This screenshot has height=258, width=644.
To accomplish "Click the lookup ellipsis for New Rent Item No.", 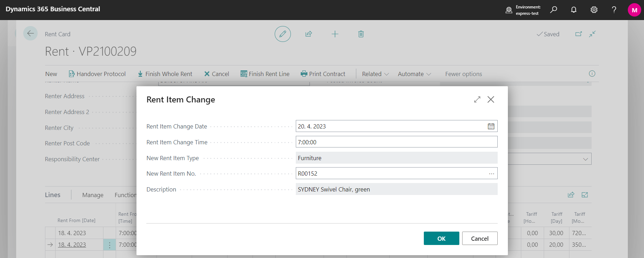I will 491,174.
